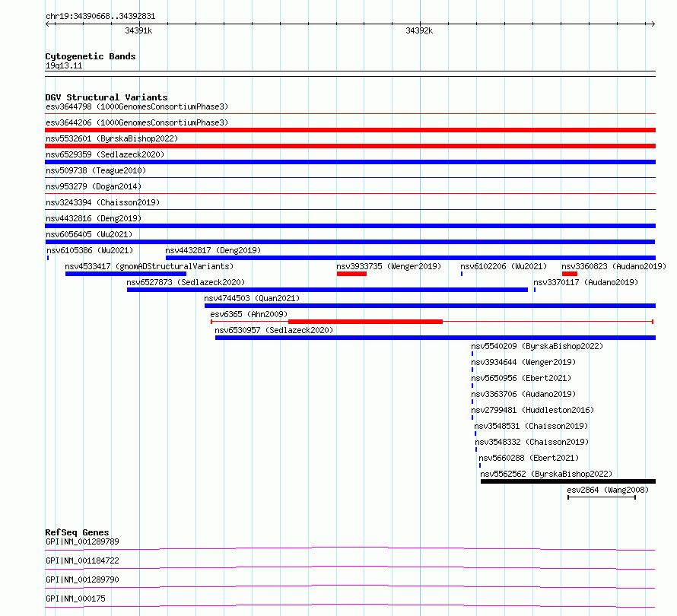Click the chr19:34390668..34392831 coordinates text
The image size is (677, 616).
click(x=100, y=17)
